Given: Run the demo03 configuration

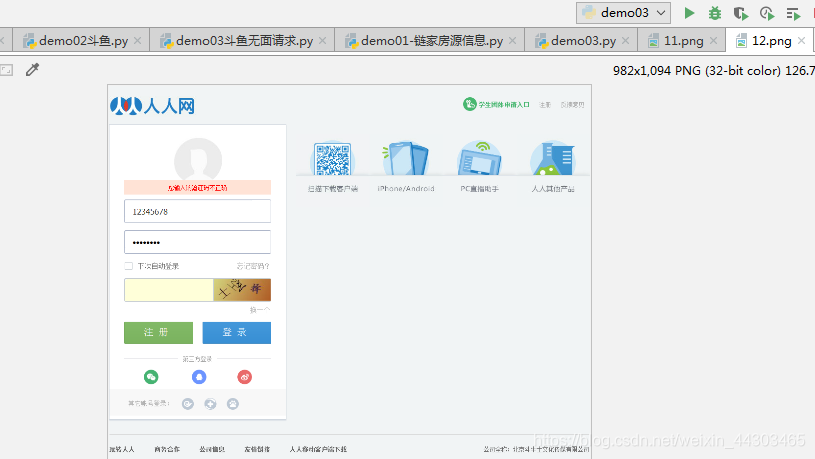Looking at the screenshot, I should [x=689, y=13].
